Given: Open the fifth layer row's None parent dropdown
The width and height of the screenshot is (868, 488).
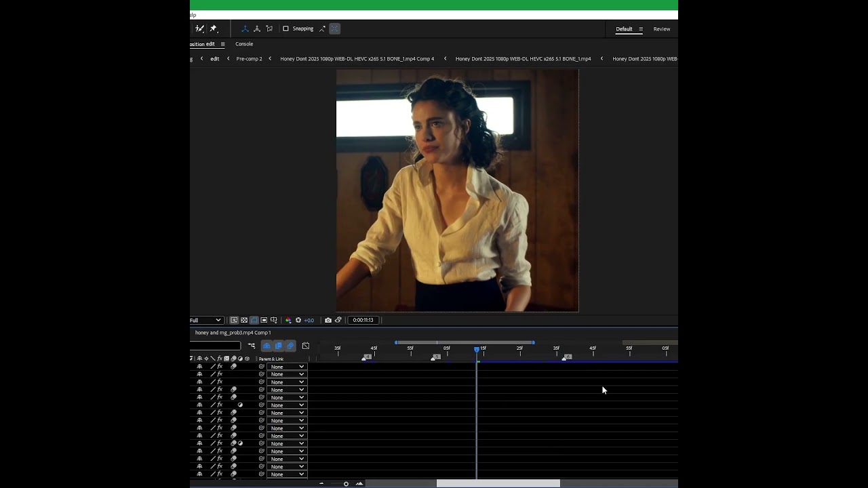Looking at the screenshot, I should pos(287,397).
